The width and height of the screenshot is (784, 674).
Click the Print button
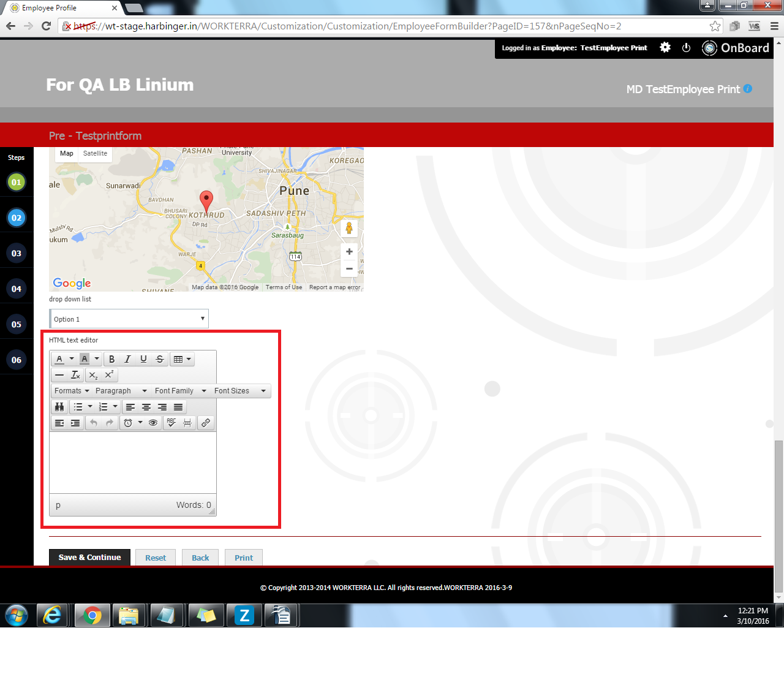(x=243, y=558)
